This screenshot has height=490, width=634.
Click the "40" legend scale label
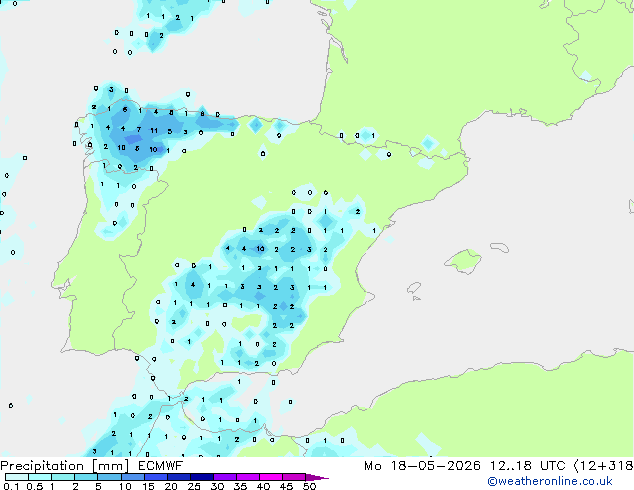click(263, 486)
